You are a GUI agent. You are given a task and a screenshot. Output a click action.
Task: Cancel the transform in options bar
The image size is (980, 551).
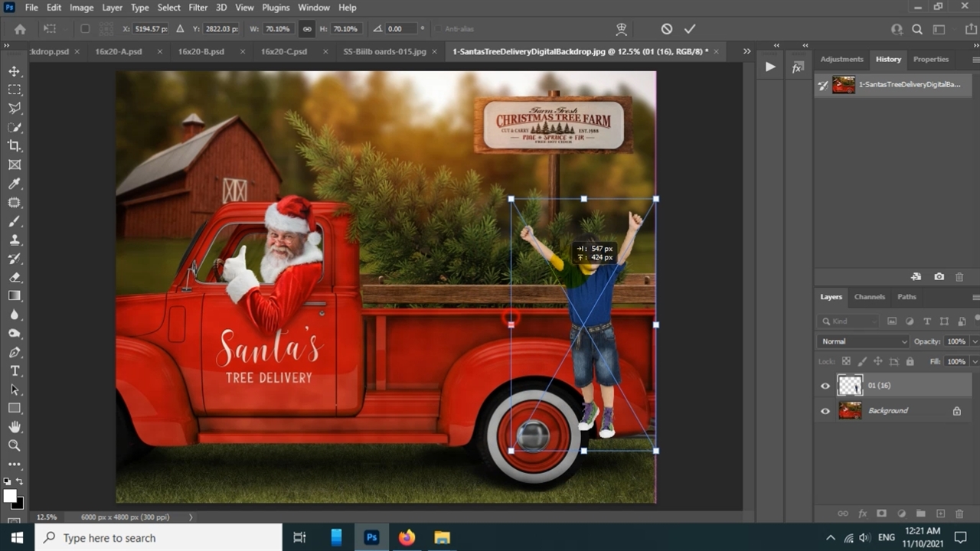pos(667,29)
